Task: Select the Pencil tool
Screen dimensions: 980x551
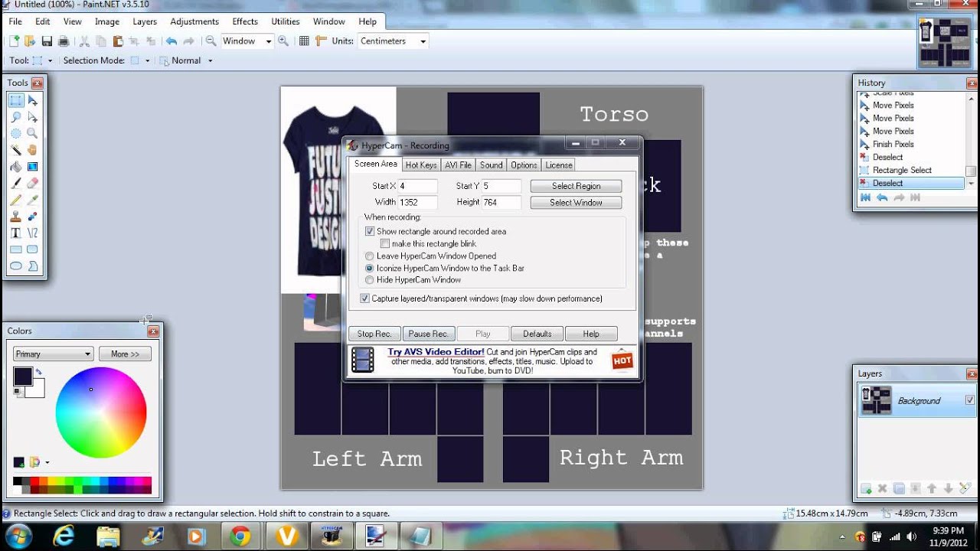Action: point(15,200)
